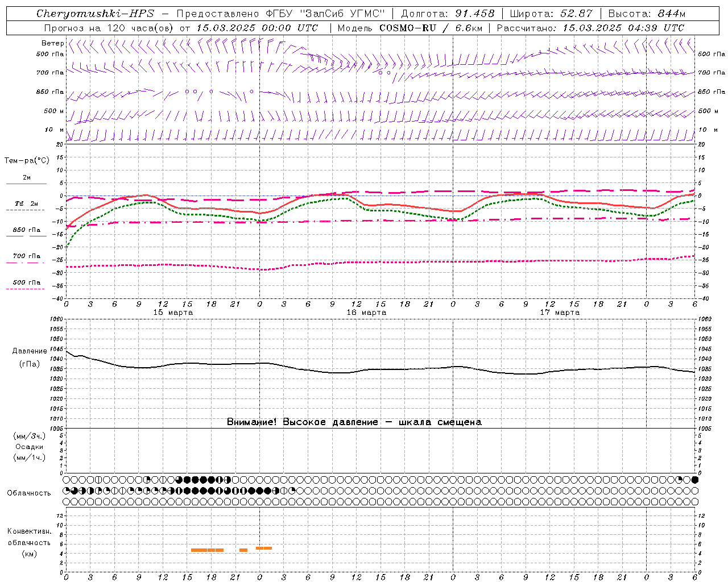Click the 'Осадки' precipitation label
The height and width of the screenshot is (582, 728).
[x=30, y=447]
